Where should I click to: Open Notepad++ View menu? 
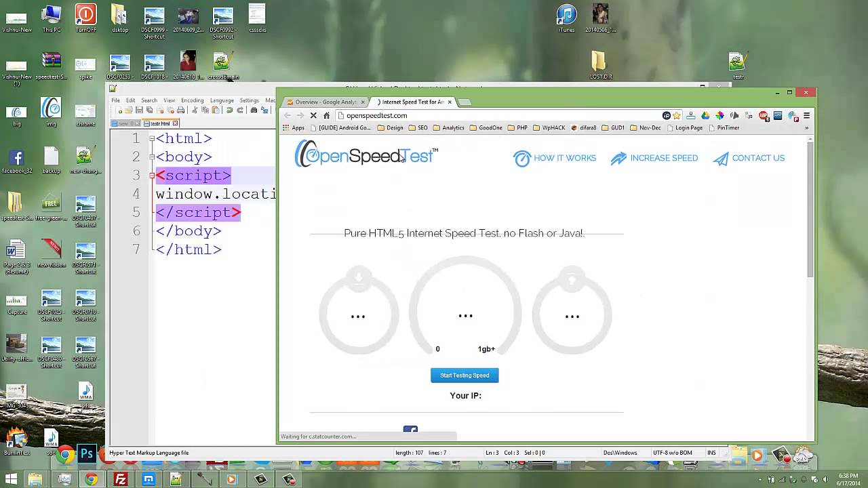(x=169, y=100)
